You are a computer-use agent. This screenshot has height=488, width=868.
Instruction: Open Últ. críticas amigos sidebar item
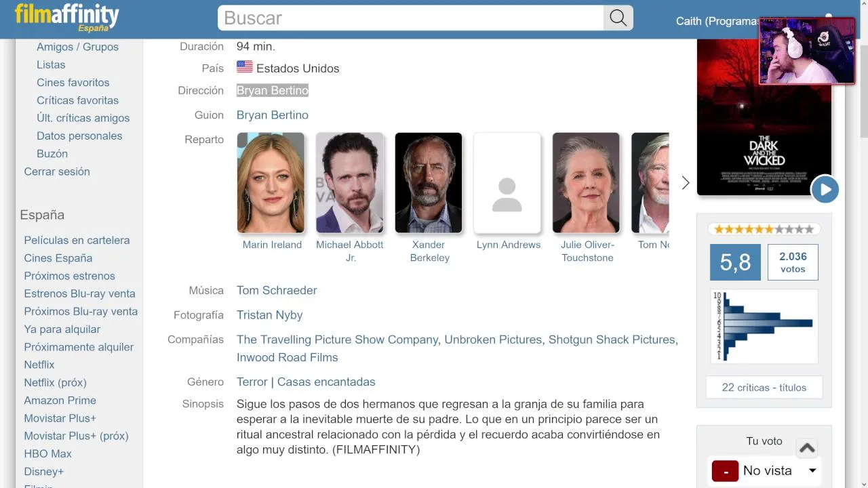pos(83,118)
